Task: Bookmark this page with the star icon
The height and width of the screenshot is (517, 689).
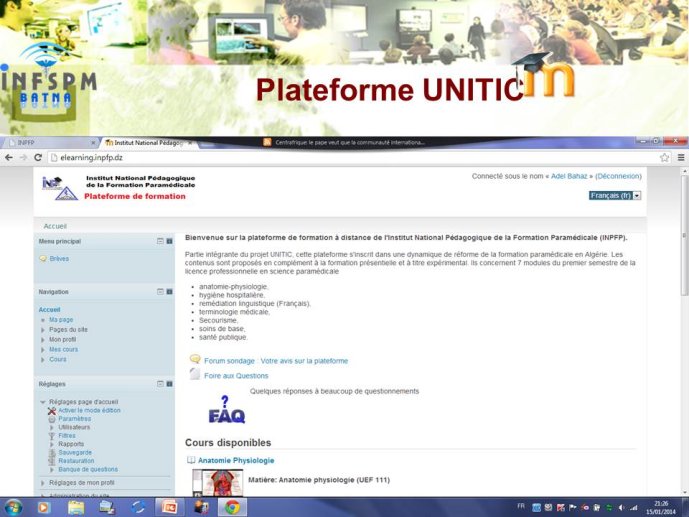Action: point(664,158)
